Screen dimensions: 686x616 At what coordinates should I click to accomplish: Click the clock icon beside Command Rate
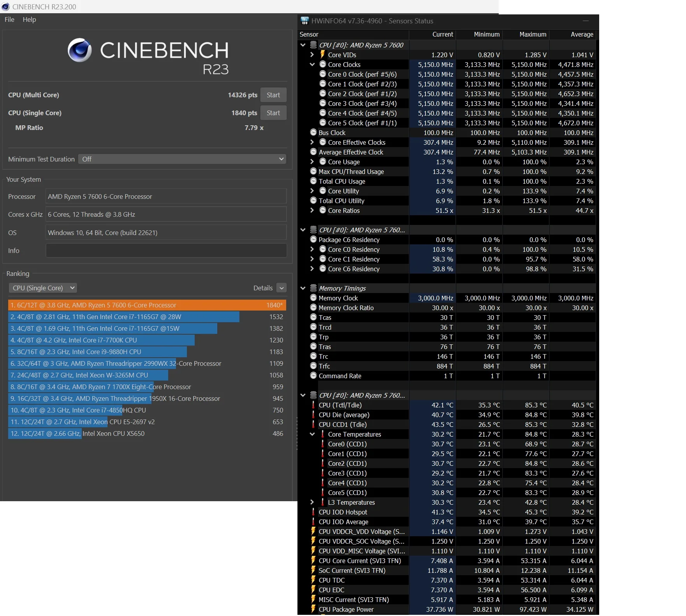[313, 376]
